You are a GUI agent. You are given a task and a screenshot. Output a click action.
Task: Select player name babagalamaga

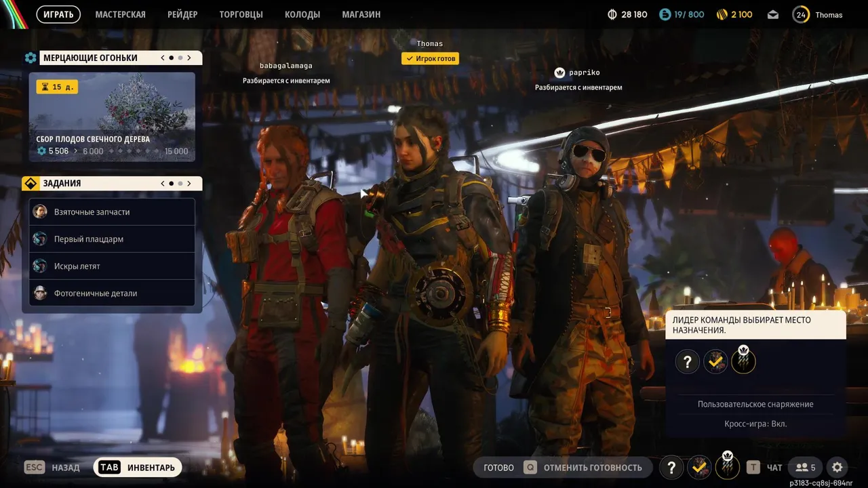point(286,66)
